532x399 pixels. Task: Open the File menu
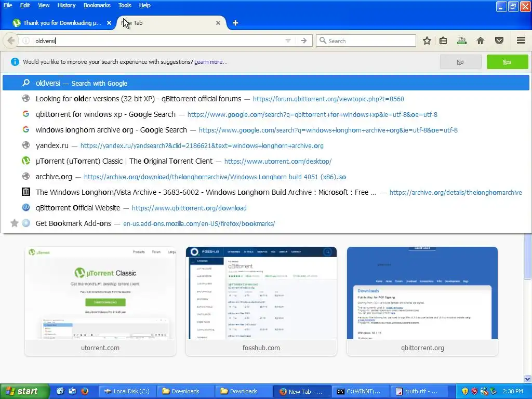[7, 5]
